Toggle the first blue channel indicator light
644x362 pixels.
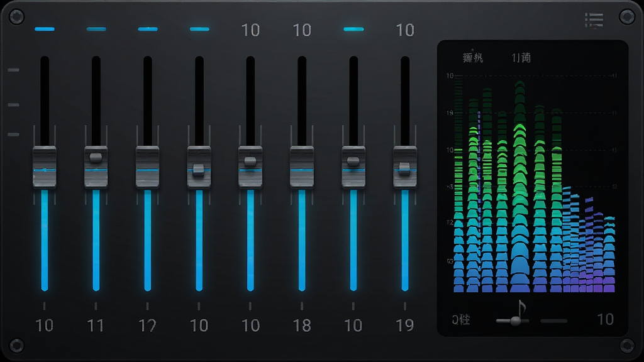tap(45, 29)
